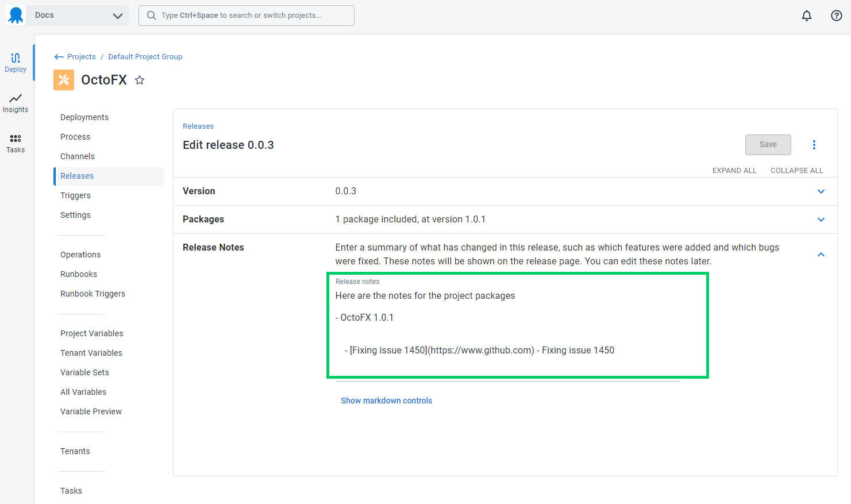Open Tenants in project menu

(x=75, y=451)
